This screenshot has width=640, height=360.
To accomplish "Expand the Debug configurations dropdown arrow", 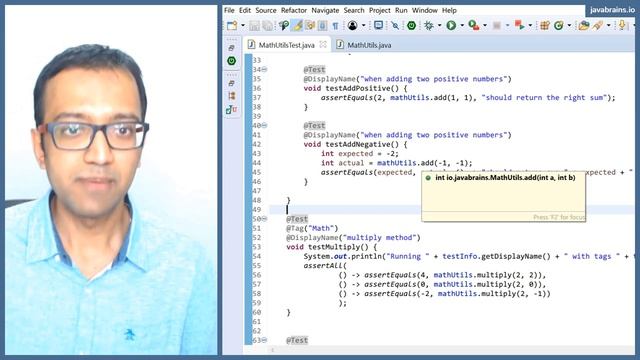I will pos(439,26).
